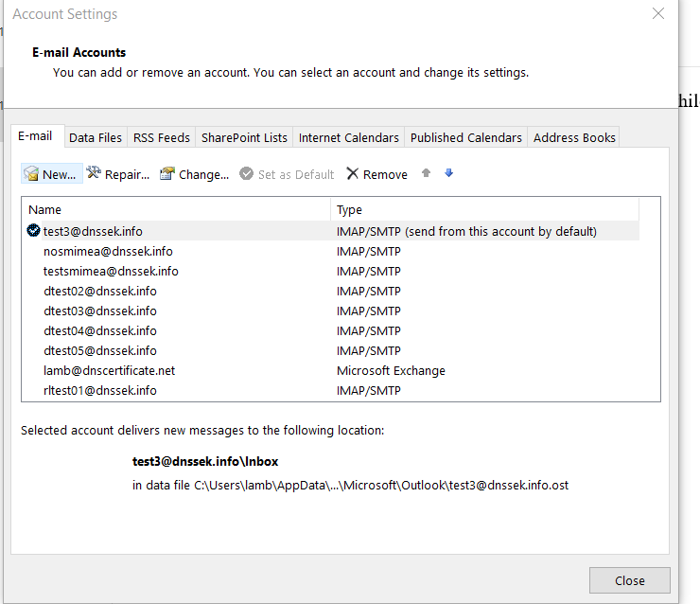Select the test3@dnssek.info account
The image size is (700, 604).
coord(330,231)
